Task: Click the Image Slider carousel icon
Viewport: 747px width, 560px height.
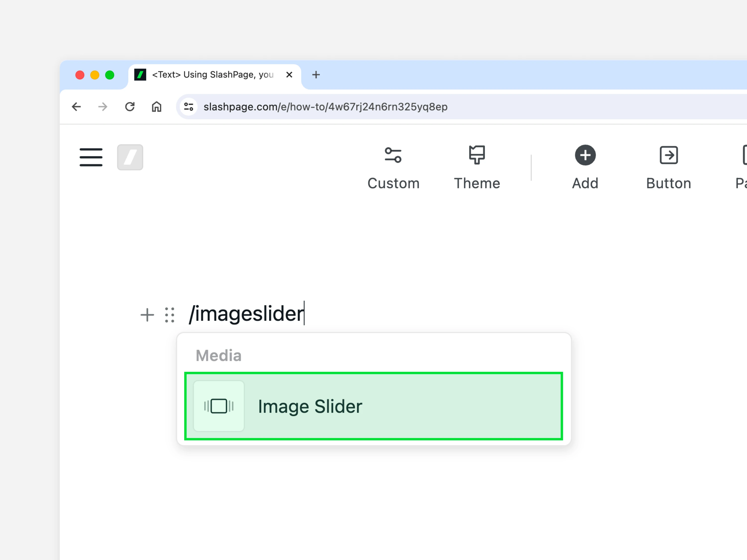Action: pos(219,406)
